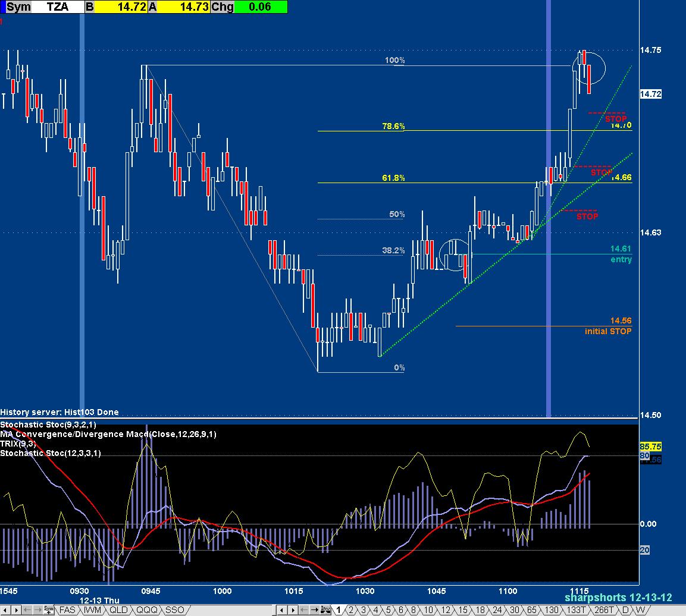Switch to the Daily (D) tab
Viewport: 686px width, 616px height.
point(625,609)
